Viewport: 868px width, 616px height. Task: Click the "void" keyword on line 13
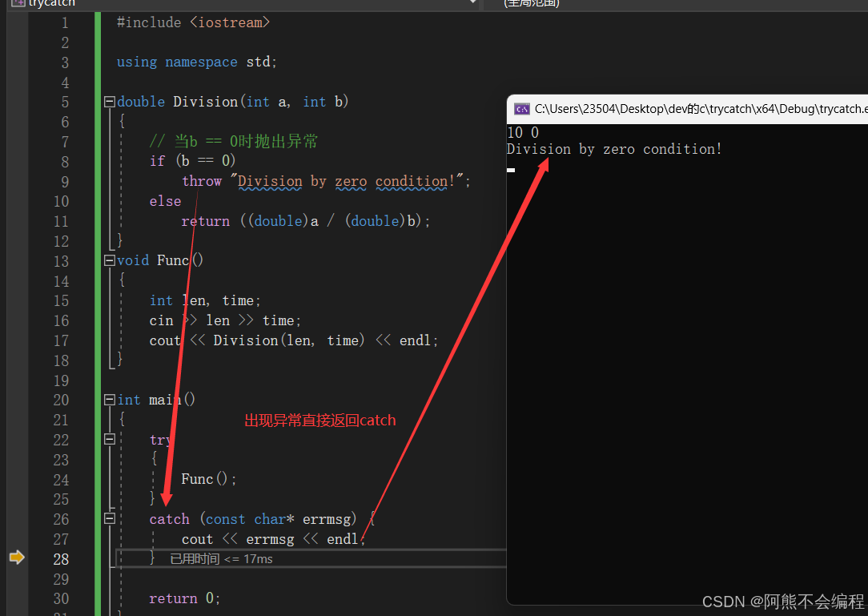[133, 260]
